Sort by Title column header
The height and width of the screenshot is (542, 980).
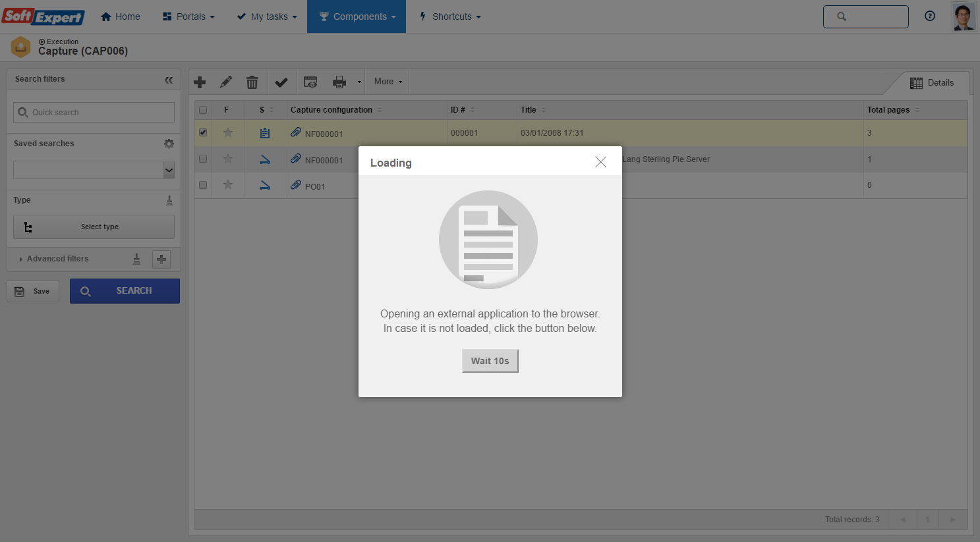pos(533,110)
